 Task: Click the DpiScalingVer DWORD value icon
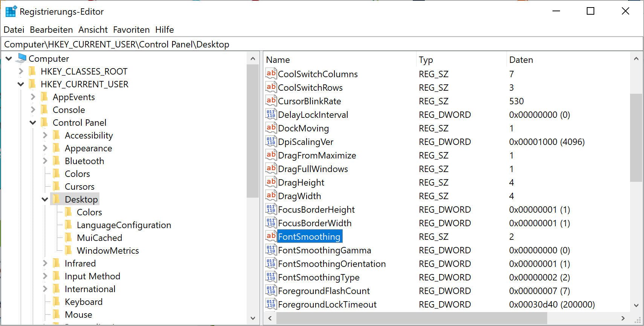[x=271, y=141]
